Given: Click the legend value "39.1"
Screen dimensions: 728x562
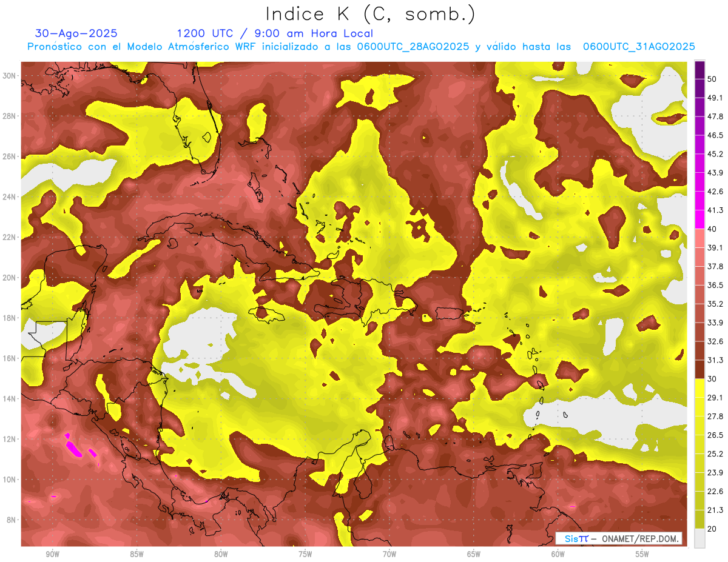Looking at the screenshot, I should pos(715,247).
